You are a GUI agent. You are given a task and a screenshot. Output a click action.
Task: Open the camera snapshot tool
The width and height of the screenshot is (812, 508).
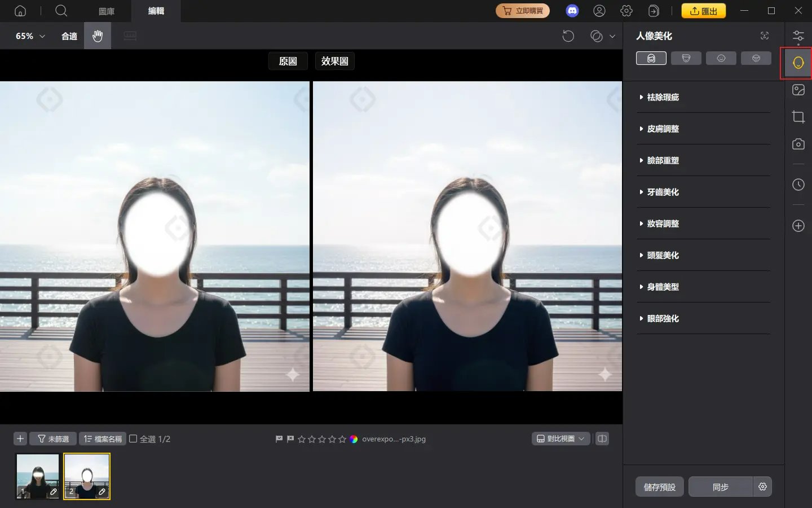[x=798, y=144]
